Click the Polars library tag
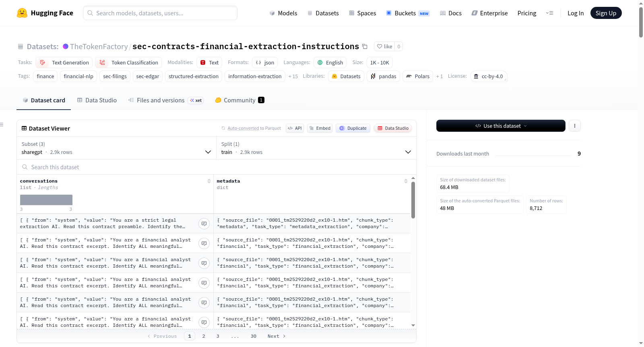The height and width of the screenshot is (347, 644). (418, 76)
